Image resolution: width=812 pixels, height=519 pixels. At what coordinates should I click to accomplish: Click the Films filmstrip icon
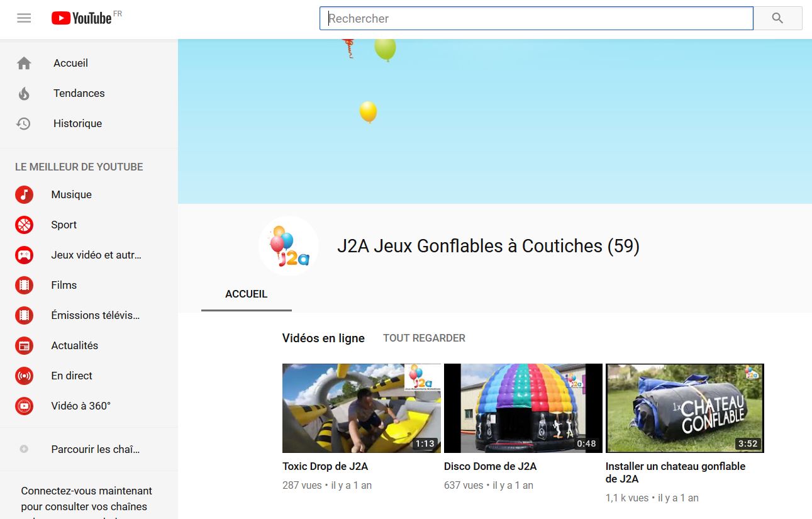coord(24,285)
